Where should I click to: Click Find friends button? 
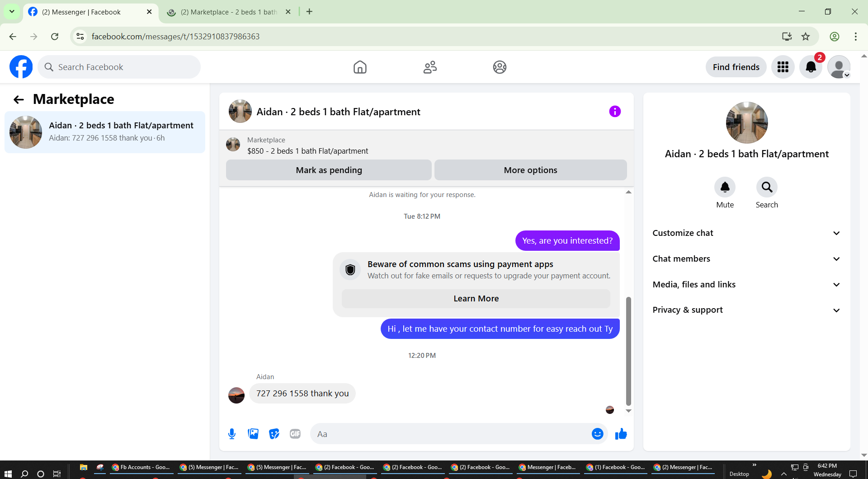click(736, 67)
